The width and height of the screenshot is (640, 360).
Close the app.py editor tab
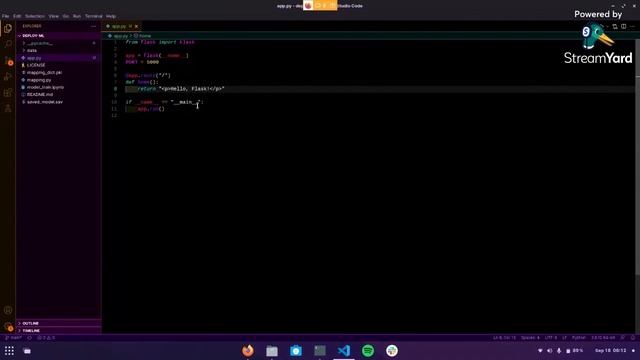136,27
